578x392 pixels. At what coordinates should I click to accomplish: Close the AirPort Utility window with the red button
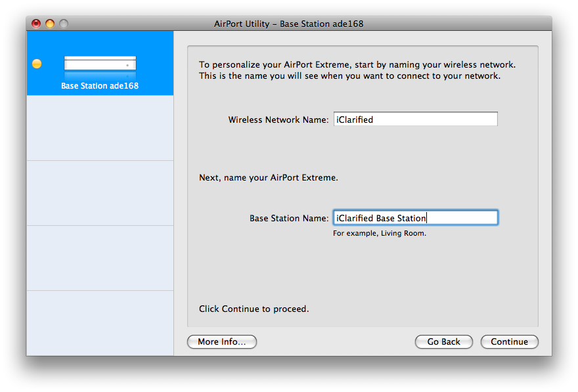36,24
